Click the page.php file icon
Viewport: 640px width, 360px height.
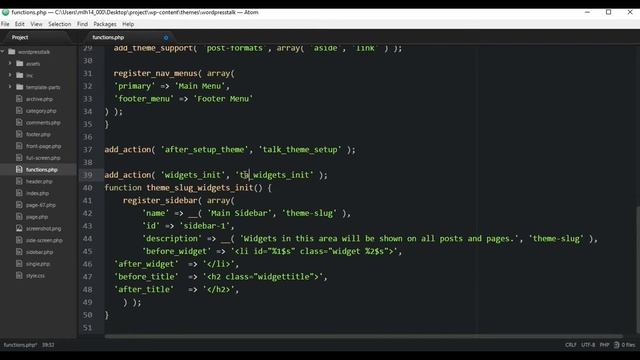tap(19, 217)
